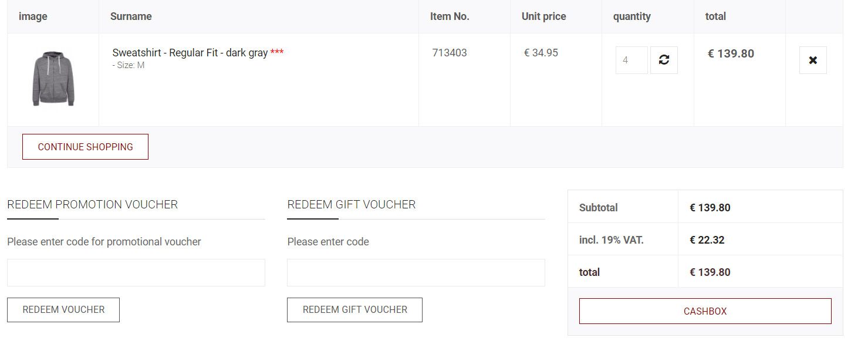Remove the sweatshirt with the X icon
The width and height of the screenshot is (868, 361).
pyautogui.click(x=813, y=60)
